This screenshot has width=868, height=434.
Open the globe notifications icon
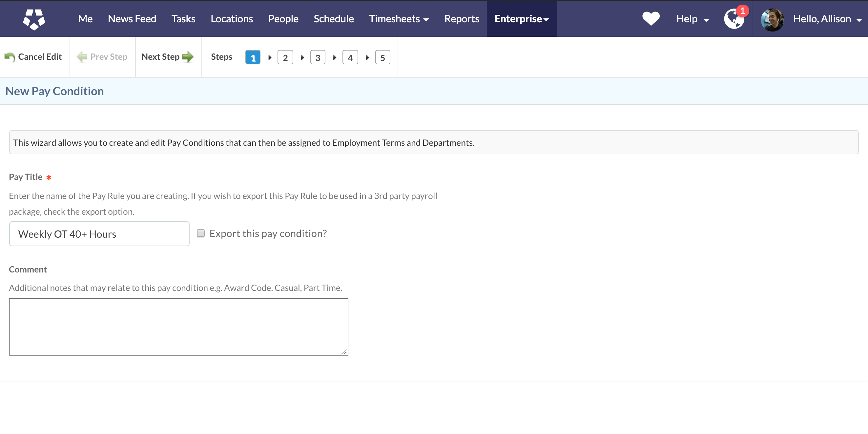(x=734, y=19)
